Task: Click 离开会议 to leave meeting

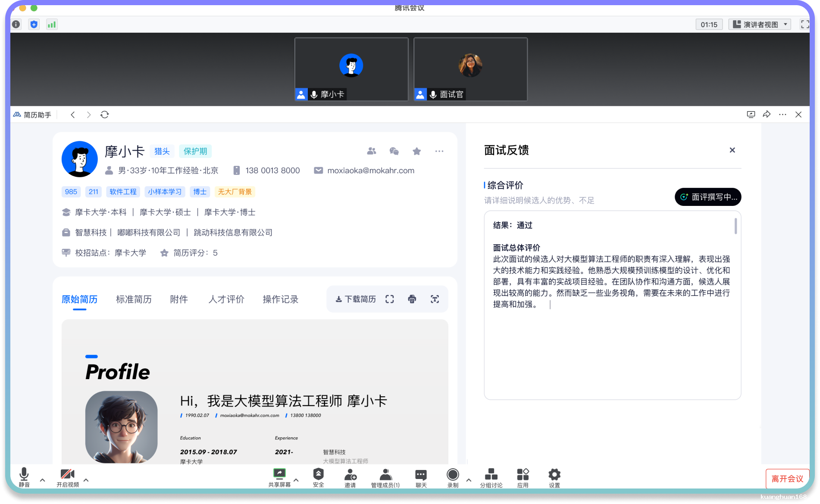Action: (787, 479)
